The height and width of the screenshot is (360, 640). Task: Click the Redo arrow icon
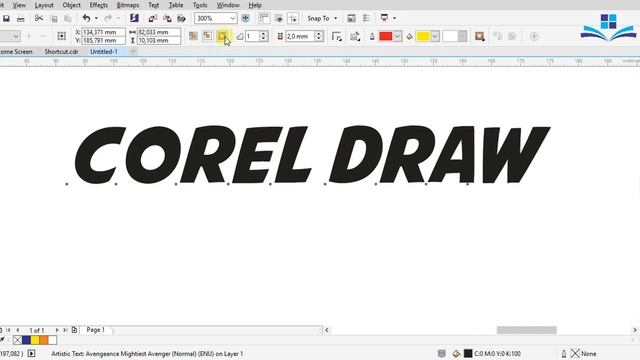[108, 18]
